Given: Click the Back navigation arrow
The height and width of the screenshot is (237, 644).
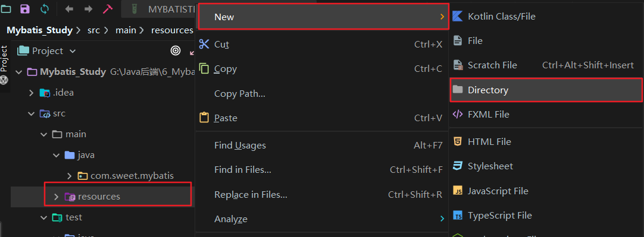Looking at the screenshot, I should pyautogui.click(x=69, y=8).
